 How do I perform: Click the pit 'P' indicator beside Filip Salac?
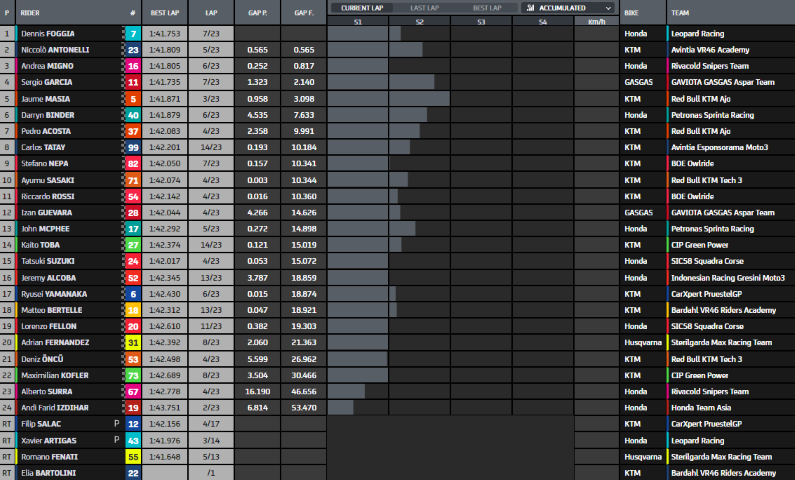point(117,424)
